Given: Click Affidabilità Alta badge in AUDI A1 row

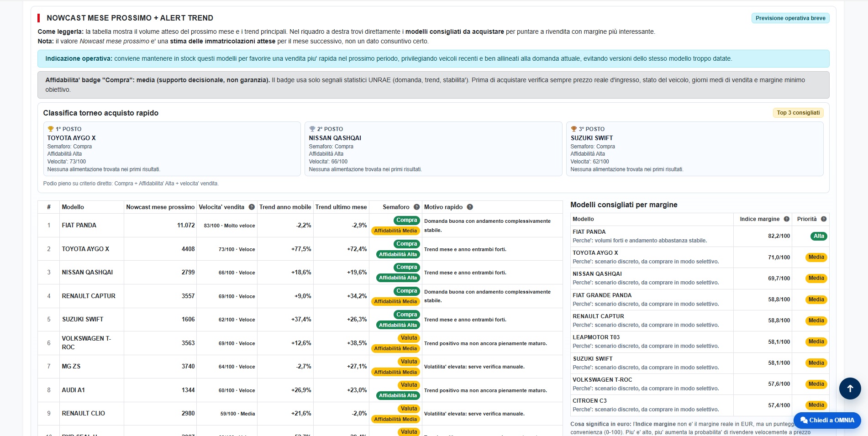Looking at the screenshot, I should [398, 395].
